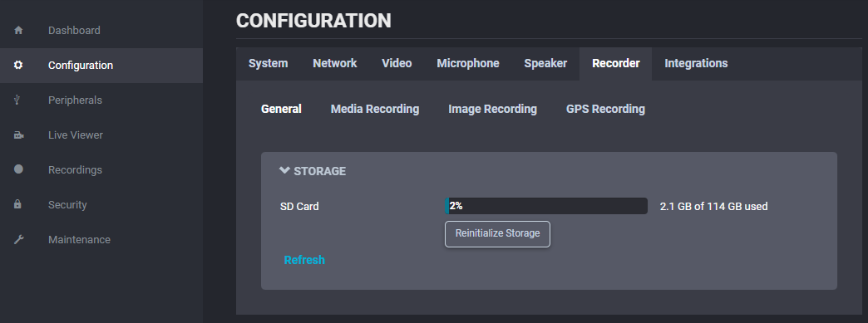Switch to the GPS Recording sub-tab

(x=605, y=109)
